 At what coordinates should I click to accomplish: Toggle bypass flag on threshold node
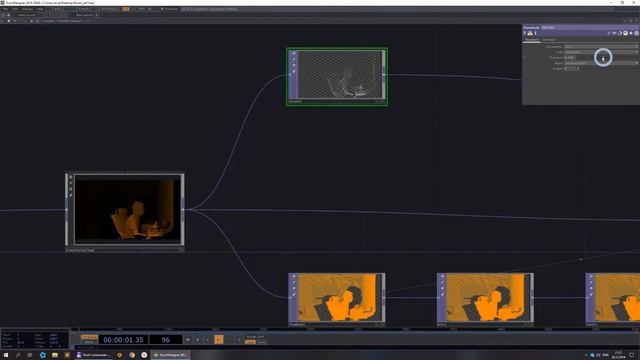tap(293, 65)
